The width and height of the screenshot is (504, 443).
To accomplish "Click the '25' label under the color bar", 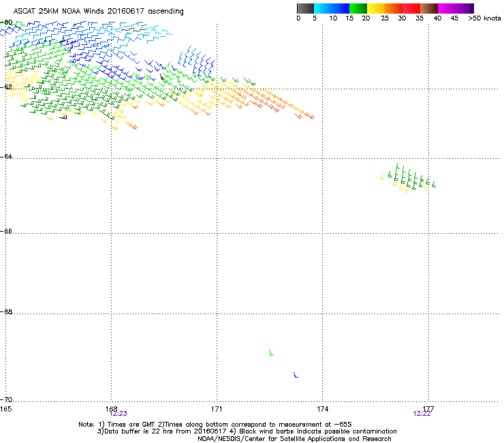I will (385, 18).
